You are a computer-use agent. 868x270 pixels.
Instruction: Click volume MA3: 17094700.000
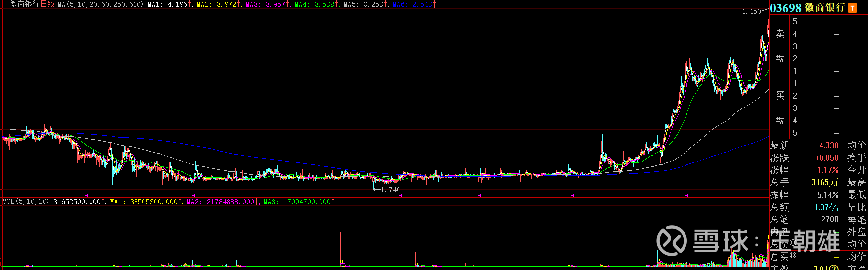click(x=299, y=202)
